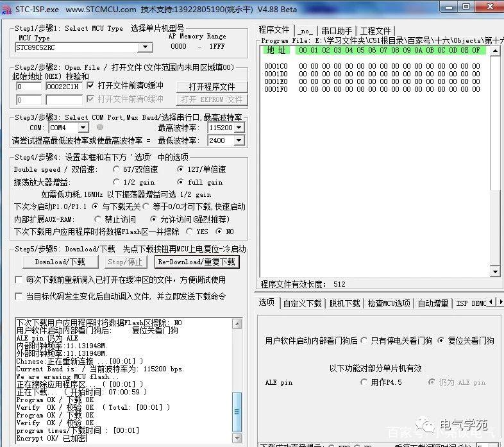Click log box scrollbar down arrow
The image size is (504, 447).
click(x=237, y=438)
